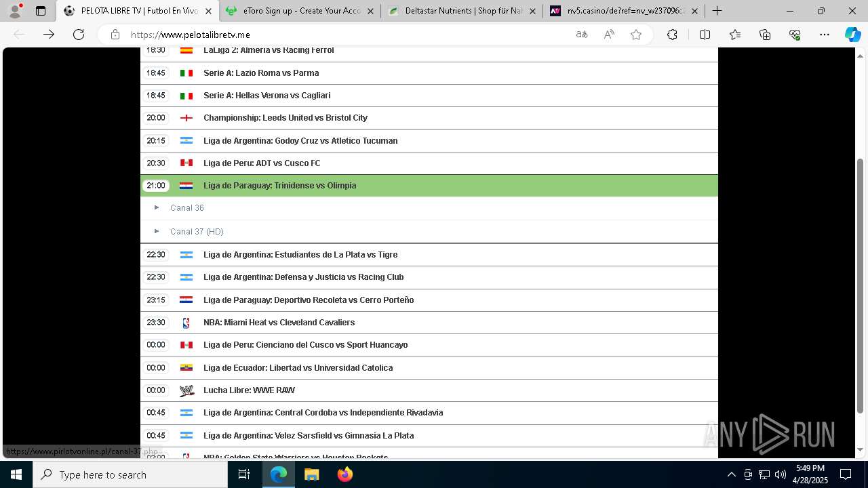The width and height of the screenshot is (868, 488).
Task: Enable split screen view
Action: [x=705, y=35]
